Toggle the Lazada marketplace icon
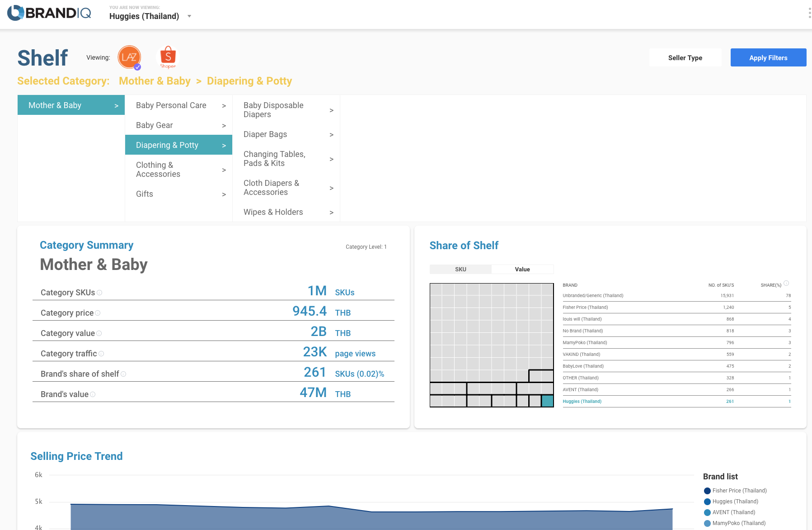 [x=129, y=57]
